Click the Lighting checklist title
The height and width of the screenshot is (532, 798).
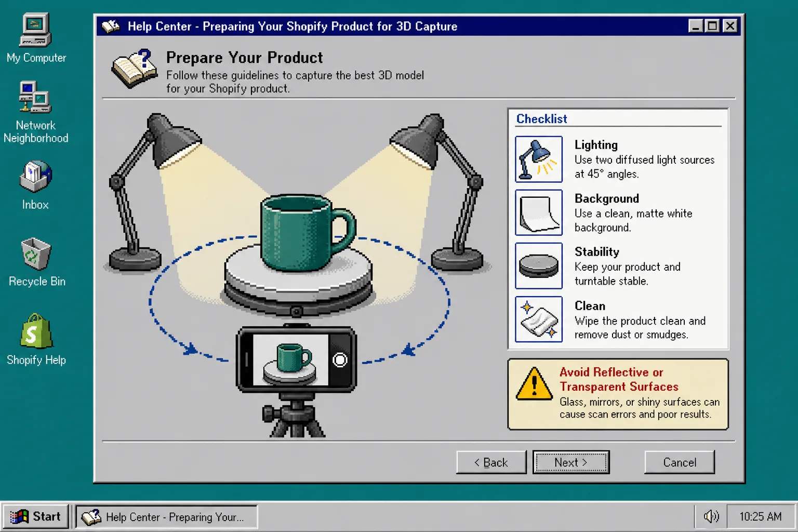pyautogui.click(x=596, y=145)
